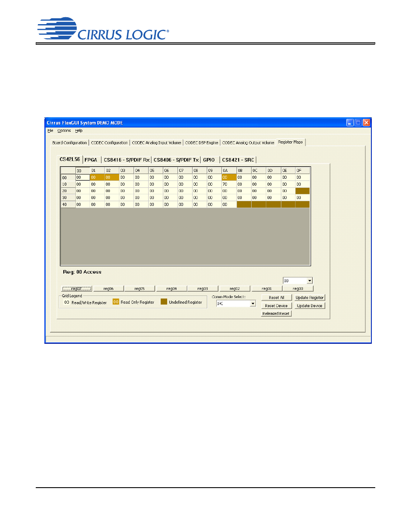Select the CS42L56 register map tab
Screen dimensions: 411x532
70,159
